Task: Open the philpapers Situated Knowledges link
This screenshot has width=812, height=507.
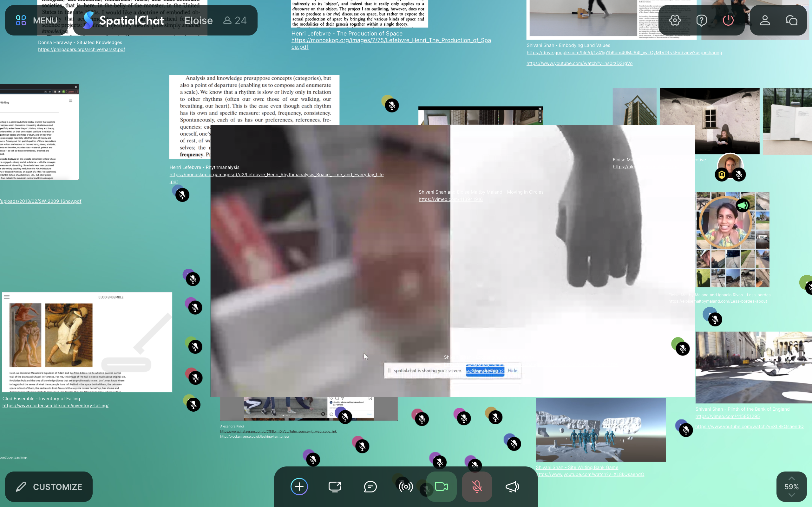Action: coord(82,49)
